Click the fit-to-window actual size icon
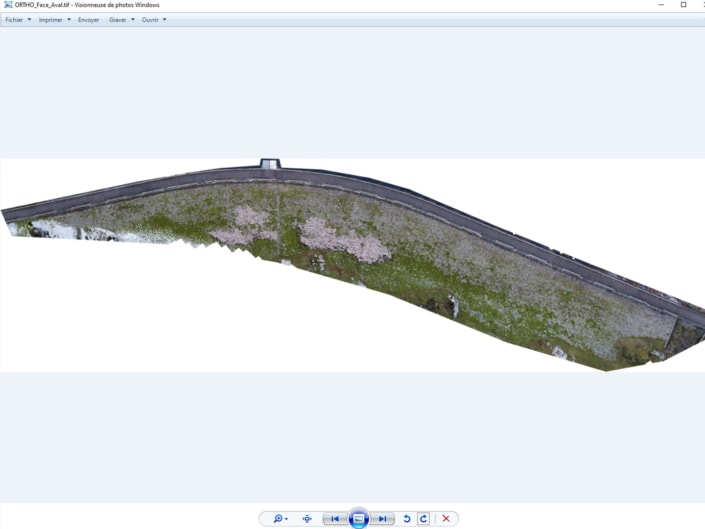Screen dimensions: 705x529 pyautogui.click(x=307, y=519)
